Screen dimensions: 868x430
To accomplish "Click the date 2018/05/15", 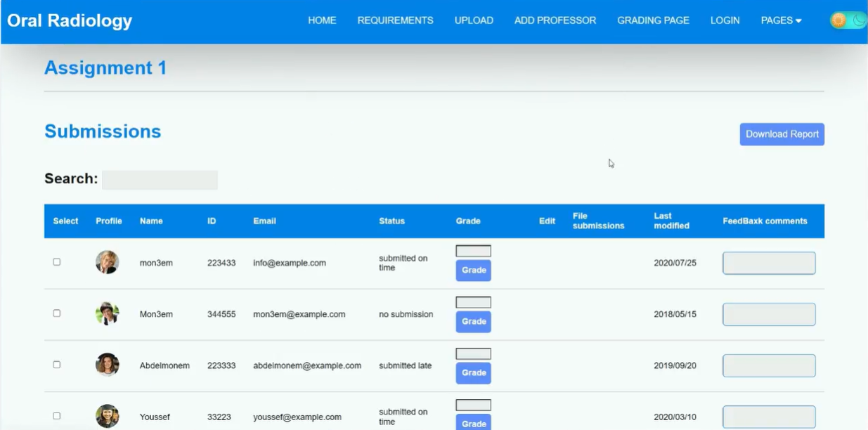I will coord(675,314).
